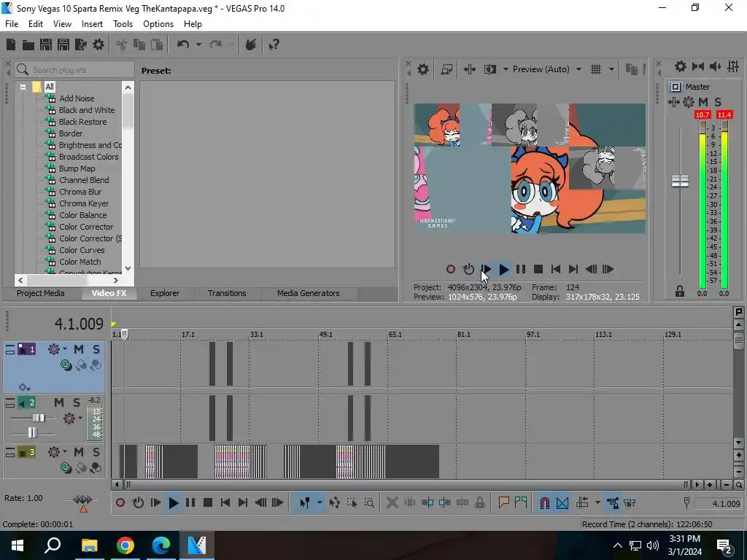The height and width of the screenshot is (560, 747).
Task: Click the track 2 volume slider
Action: [x=38, y=418]
